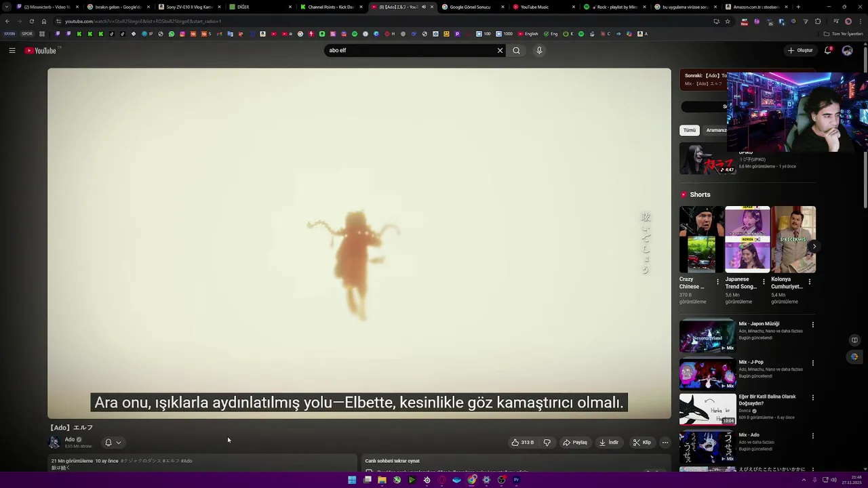868x488 pixels.
Task: Open options for Mix - J-Pop
Action: pos(812,363)
